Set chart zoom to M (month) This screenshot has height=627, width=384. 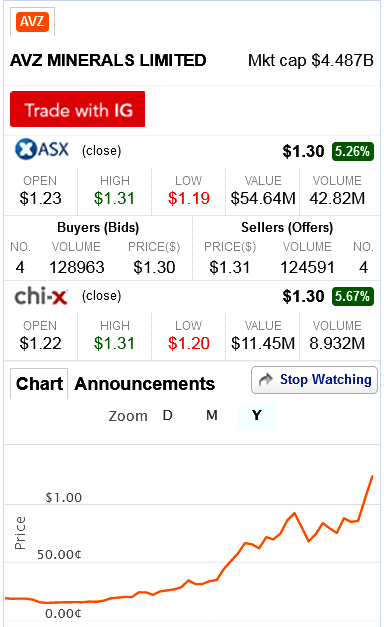pos(212,415)
